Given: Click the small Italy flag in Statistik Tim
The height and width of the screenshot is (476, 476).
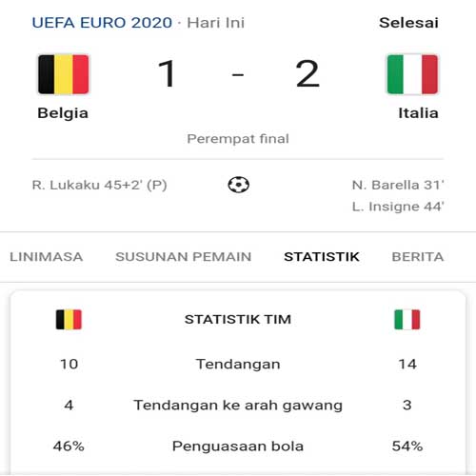Looking at the screenshot, I should tap(407, 319).
